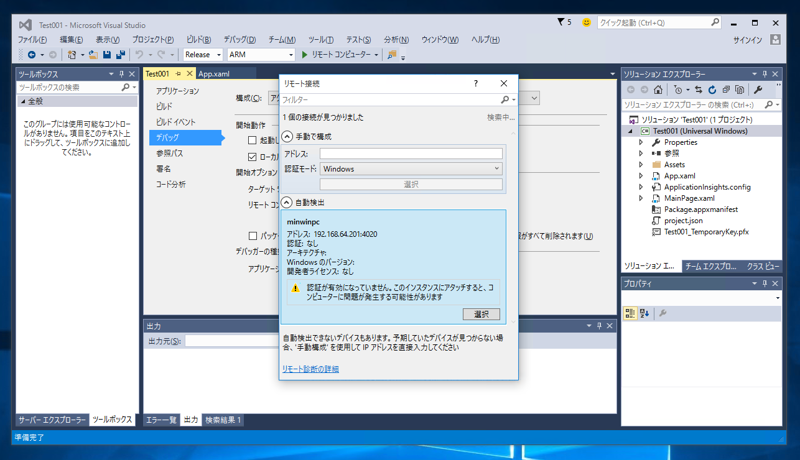Select ApplicationInsights.config in Solution Explorer

point(707,187)
